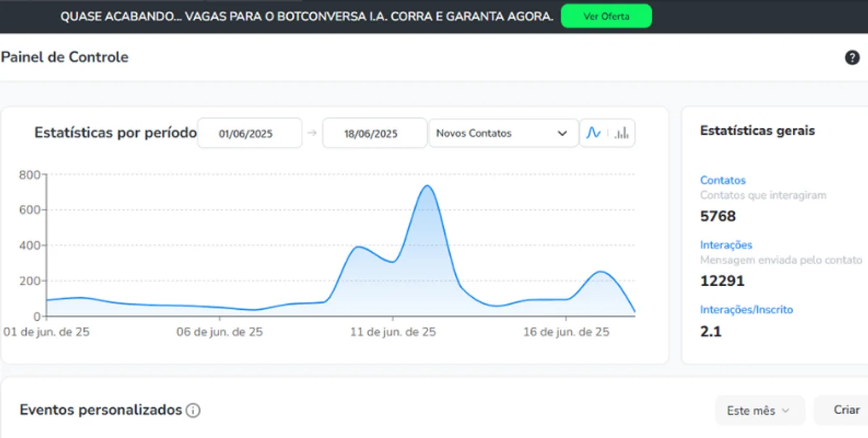Screen dimensions: 868x438
Task: Switch to bar chart view icon
Action: (621, 133)
